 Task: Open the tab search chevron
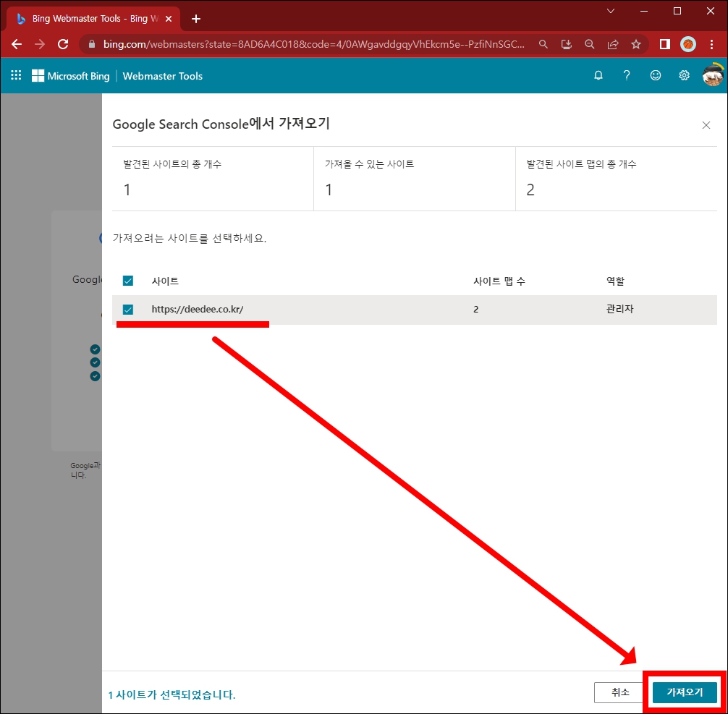tap(611, 11)
